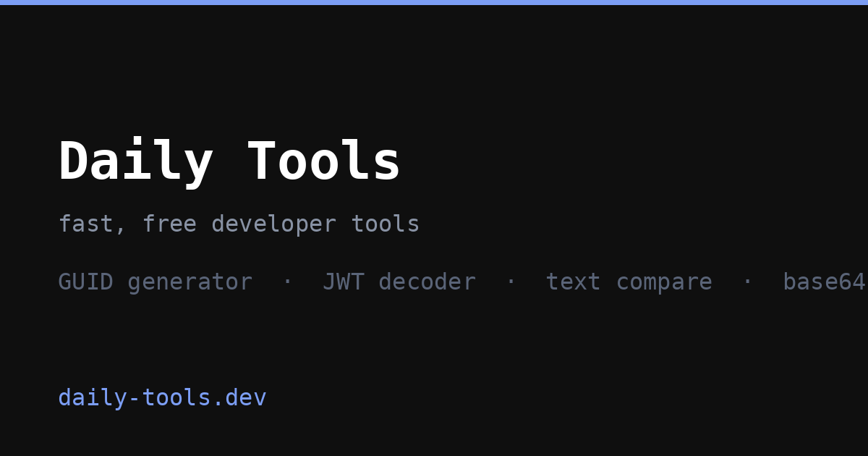Open the daily-tools.dev link
The height and width of the screenshot is (456, 868).
tap(162, 397)
